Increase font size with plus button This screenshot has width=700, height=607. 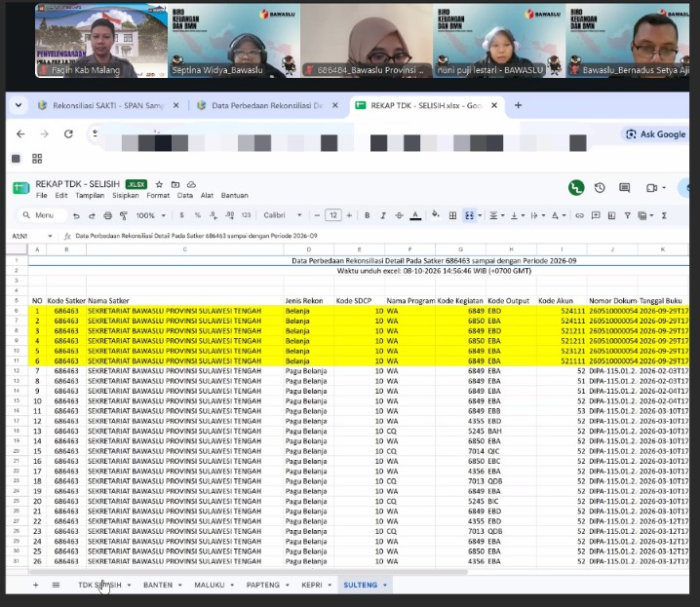click(349, 215)
